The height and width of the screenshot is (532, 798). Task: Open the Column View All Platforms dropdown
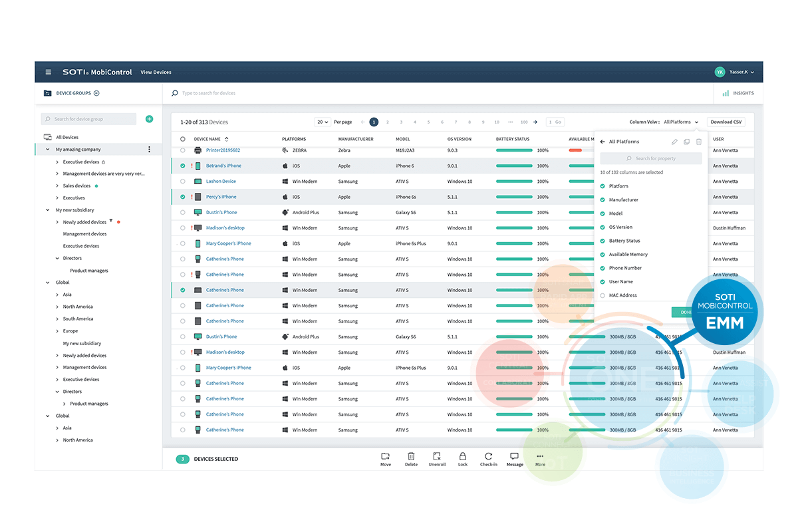(x=681, y=122)
